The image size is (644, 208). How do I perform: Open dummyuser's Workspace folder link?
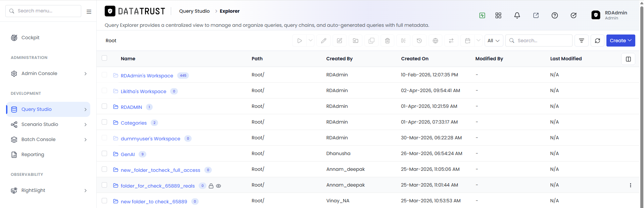pyautogui.click(x=150, y=139)
